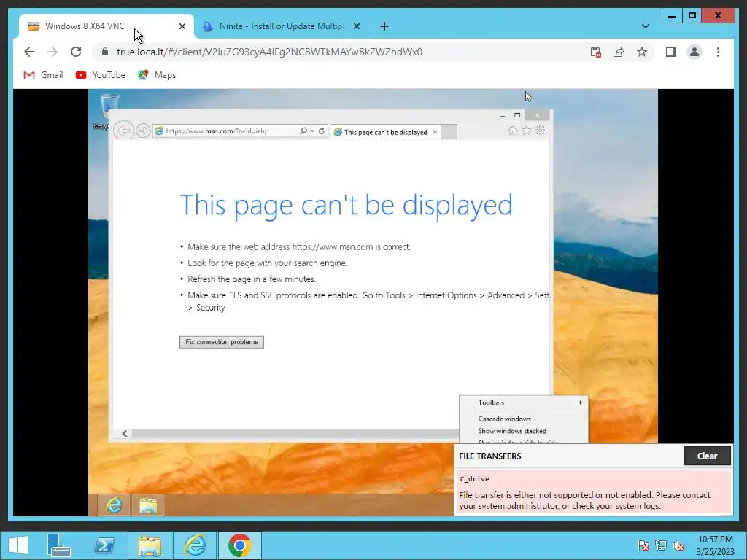The image size is (747, 560).
Task: Open IE Tools gear
Action: 541,130
